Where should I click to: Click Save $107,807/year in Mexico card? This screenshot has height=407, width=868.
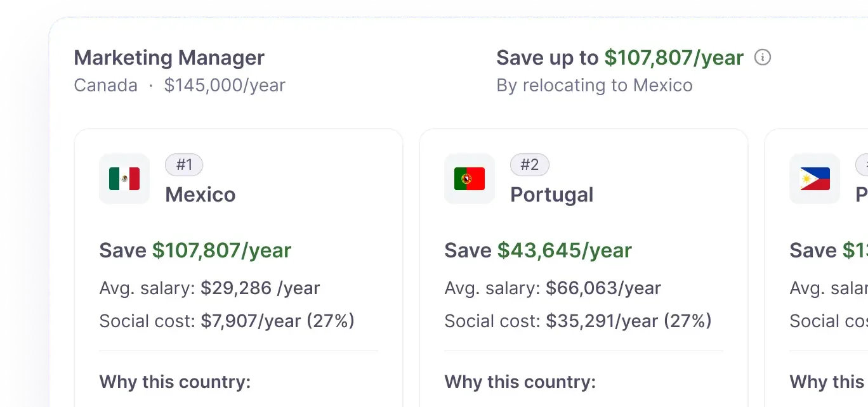195,250
